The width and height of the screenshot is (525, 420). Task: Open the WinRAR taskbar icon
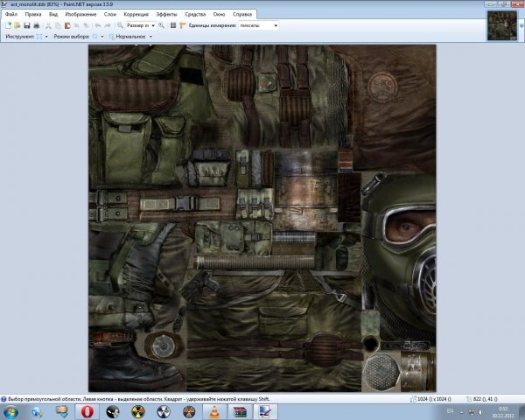click(x=240, y=412)
